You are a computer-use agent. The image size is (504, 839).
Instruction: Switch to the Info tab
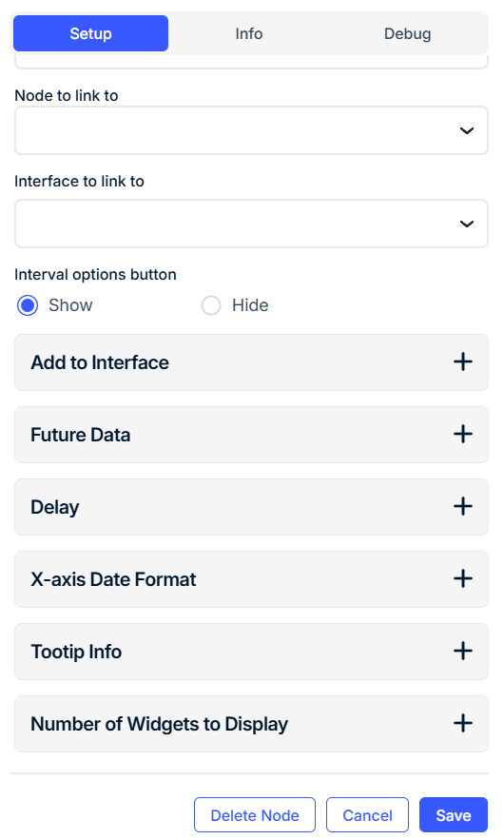pos(249,33)
